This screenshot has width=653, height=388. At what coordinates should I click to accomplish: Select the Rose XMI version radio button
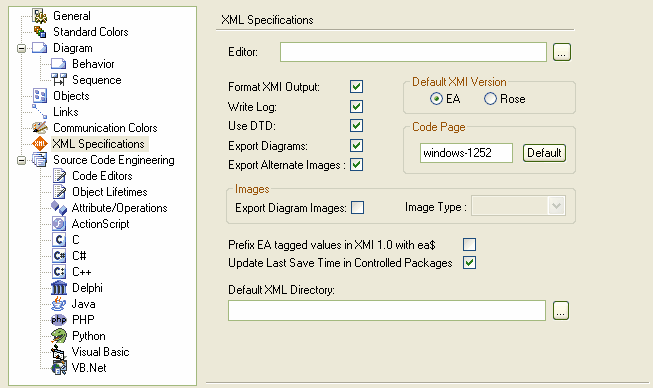coord(490,99)
